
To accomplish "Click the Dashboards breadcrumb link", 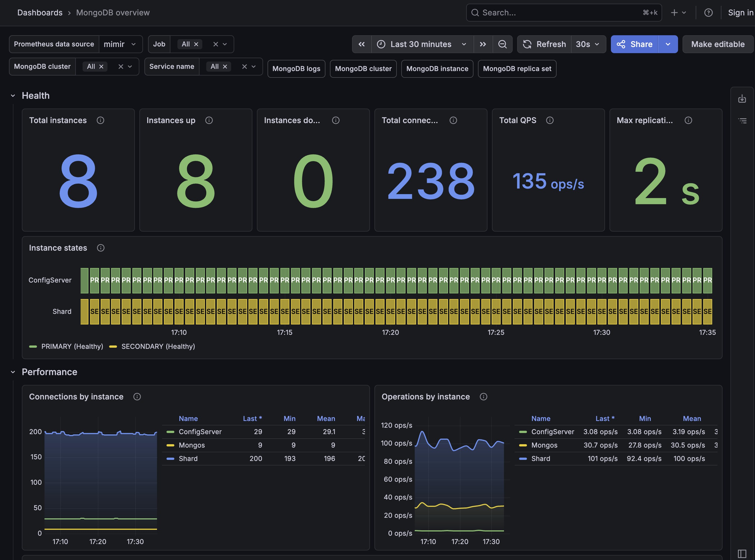I will 40,13.
